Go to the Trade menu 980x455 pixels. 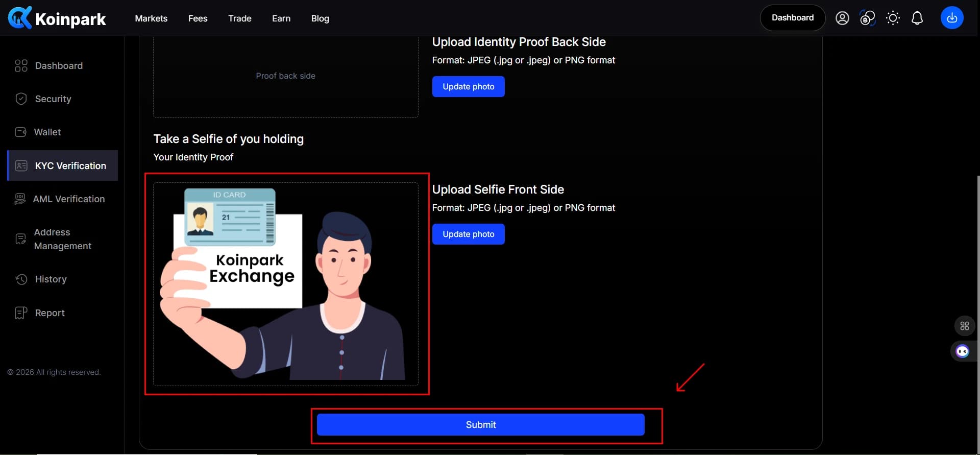(239, 18)
